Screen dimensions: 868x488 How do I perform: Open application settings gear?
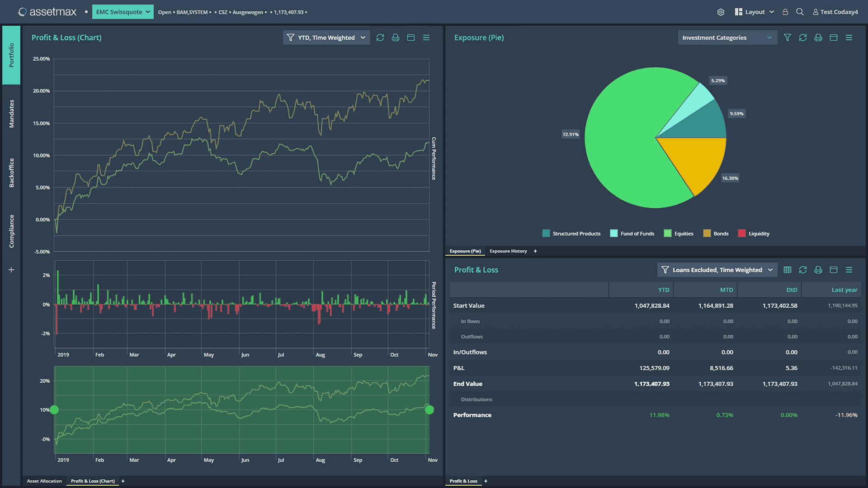click(721, 12)
